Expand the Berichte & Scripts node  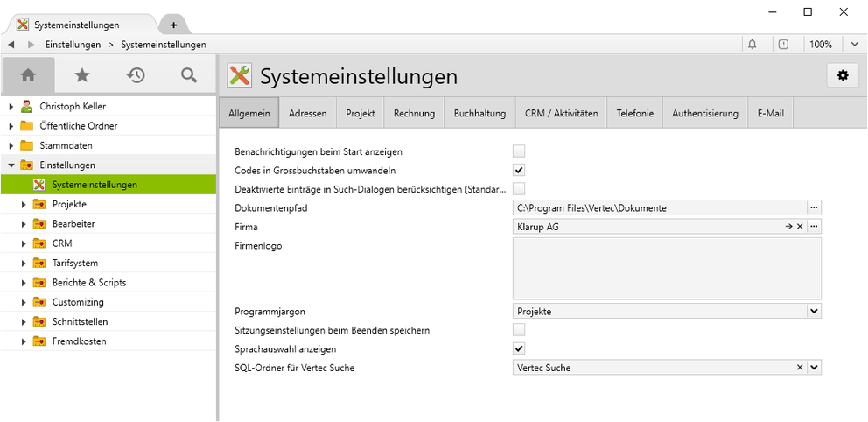[24, 283]
